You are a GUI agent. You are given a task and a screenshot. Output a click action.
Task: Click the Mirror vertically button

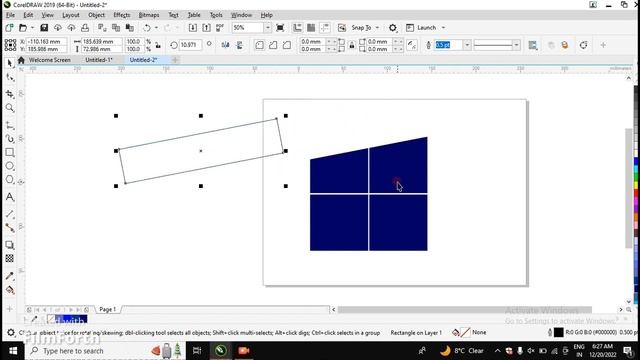pos(239,45)
